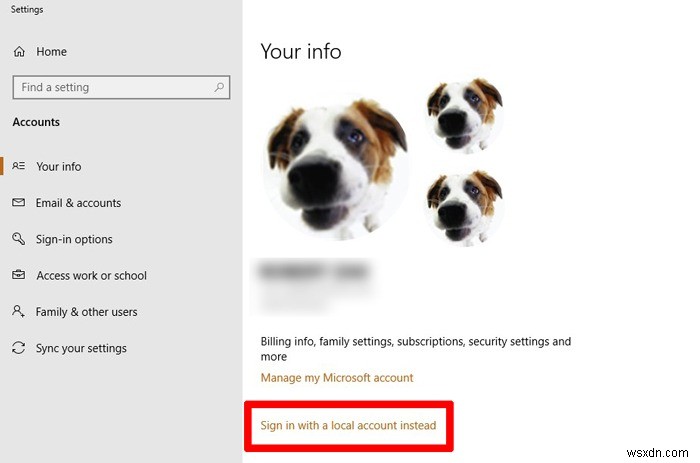Click the envelope icon for Email & accounts
The height and width of the screenshot is (463, 700).
pos(18,203)
